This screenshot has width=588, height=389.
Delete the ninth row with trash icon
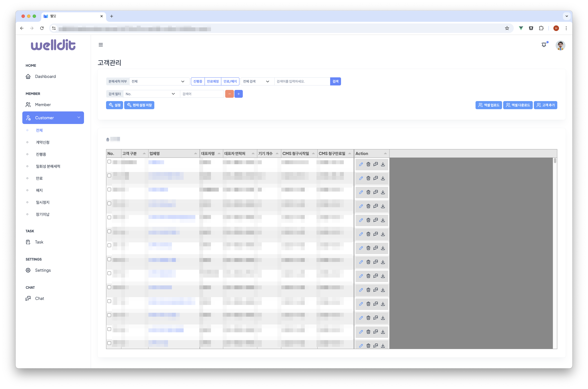[368, 276]
